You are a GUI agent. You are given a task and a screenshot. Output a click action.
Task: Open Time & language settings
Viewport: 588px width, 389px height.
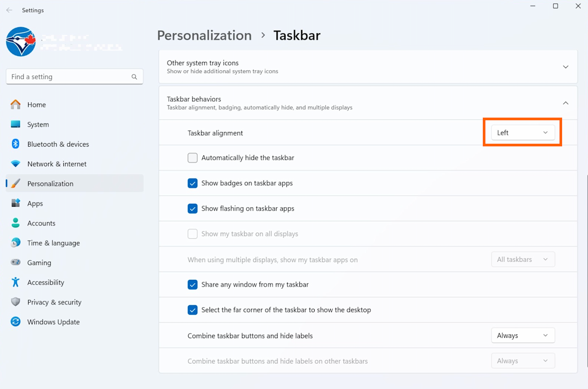point(53,243)
